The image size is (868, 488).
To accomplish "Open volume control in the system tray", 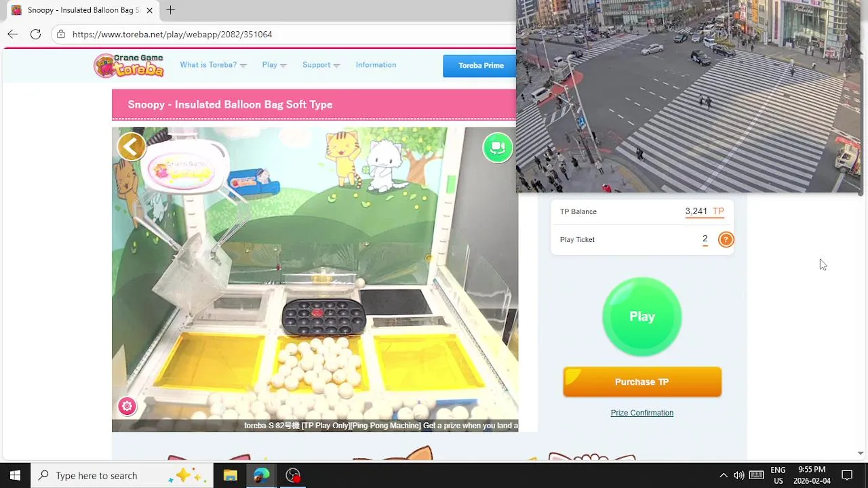I will [x=738, y=475].
